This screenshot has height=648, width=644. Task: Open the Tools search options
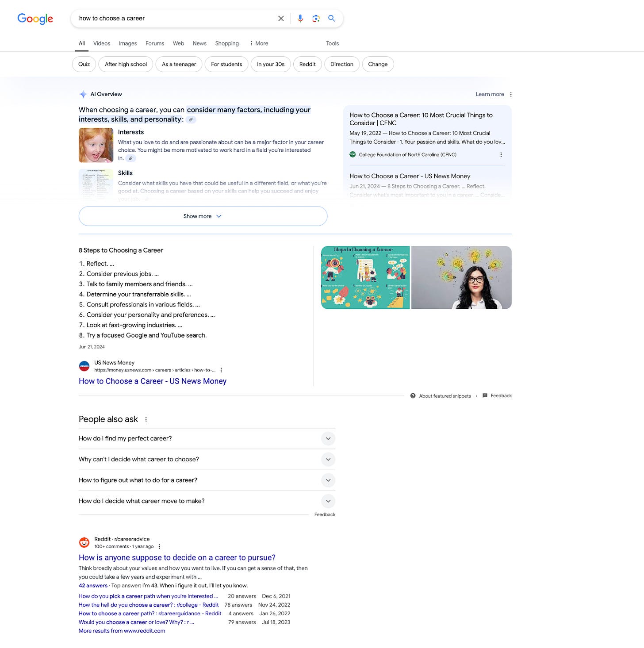332,43
